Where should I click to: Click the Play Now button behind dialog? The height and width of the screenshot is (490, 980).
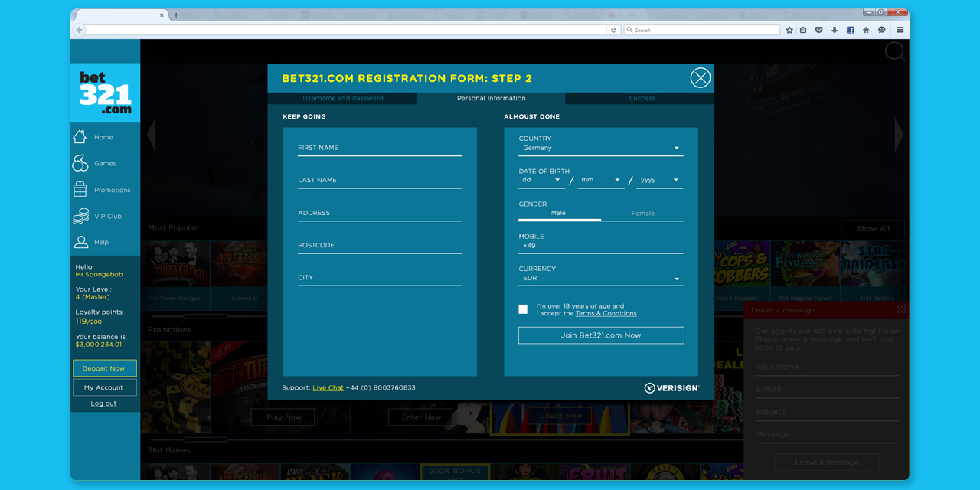point(284,416)
